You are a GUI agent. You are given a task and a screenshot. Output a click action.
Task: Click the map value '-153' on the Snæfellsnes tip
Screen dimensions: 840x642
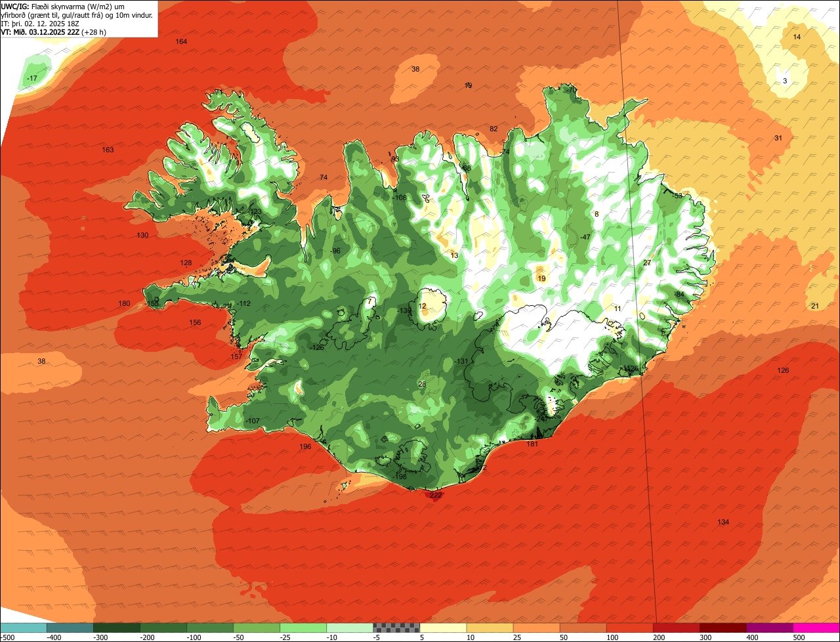coord(152,304)
